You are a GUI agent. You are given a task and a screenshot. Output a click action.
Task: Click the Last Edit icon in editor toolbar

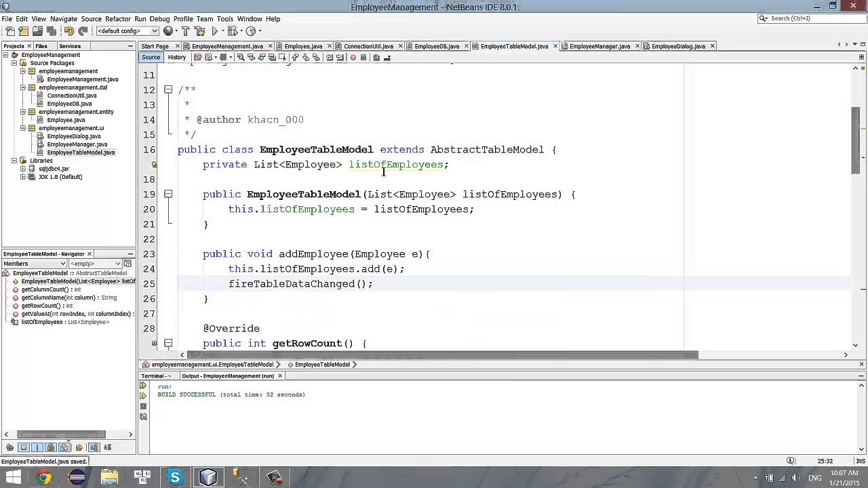pyautogui.click(x=197, y=58)
